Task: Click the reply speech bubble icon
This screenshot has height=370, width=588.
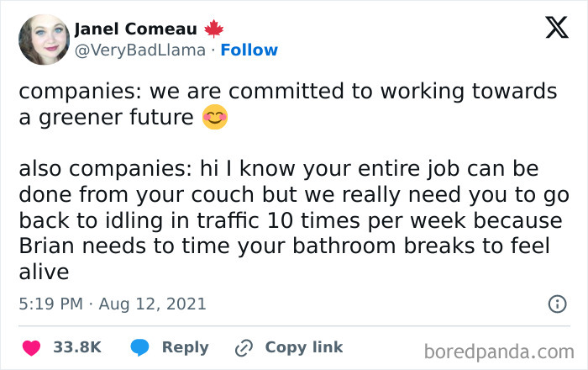Action: click(x=141, y=347)
